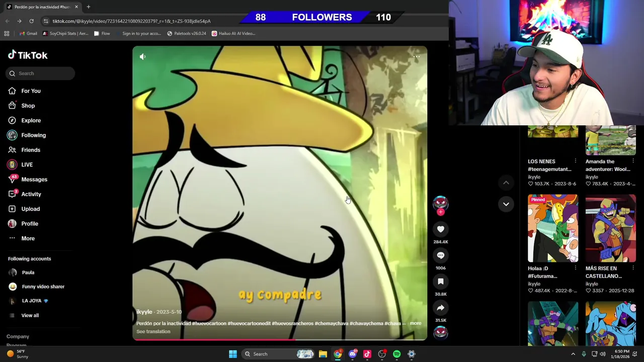The height and width of the screenshot is (362, 644).
Task: Open your Profile page
Action: pos(30,224)
